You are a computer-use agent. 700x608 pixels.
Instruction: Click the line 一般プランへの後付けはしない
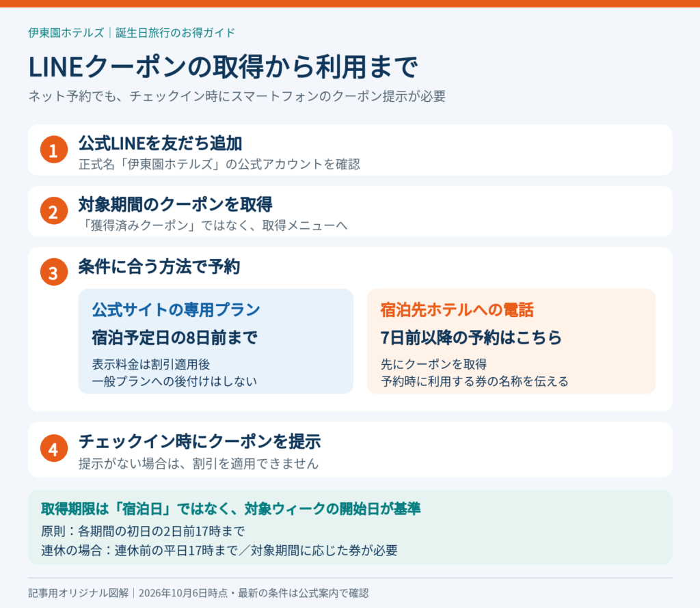(174, 381)
